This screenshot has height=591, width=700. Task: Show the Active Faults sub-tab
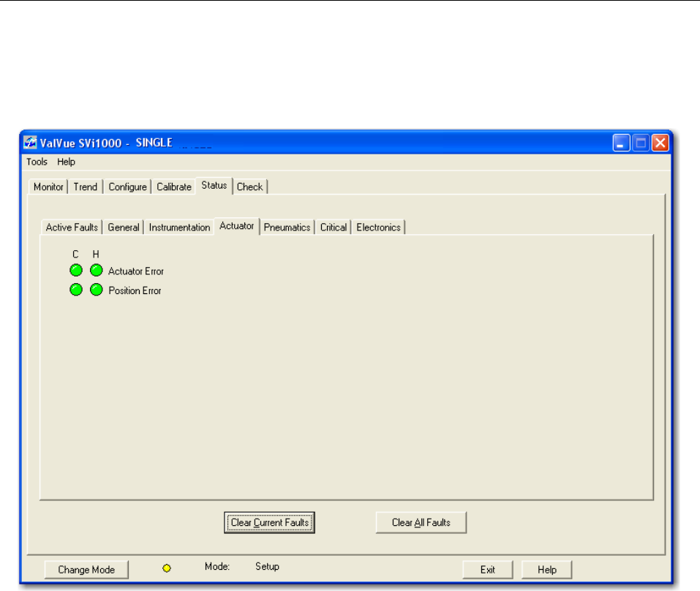(72, 227)
